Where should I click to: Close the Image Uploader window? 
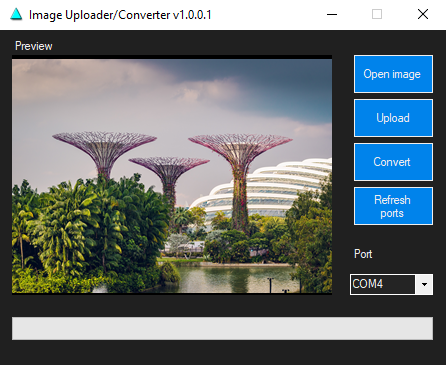pyautogui.click(x=423, y=14)
